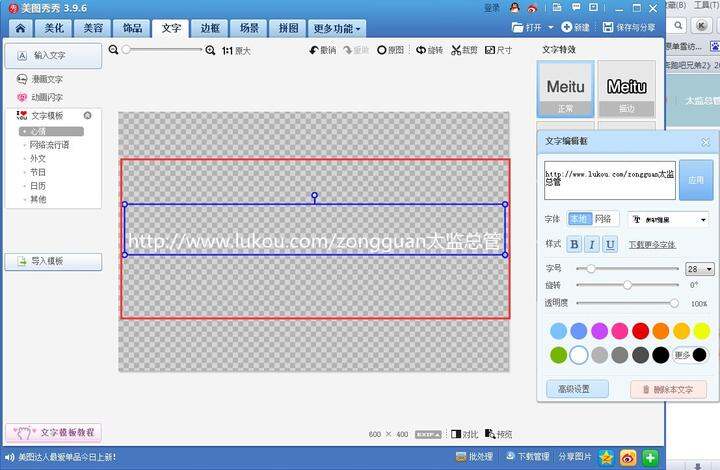
Task: Open the feedback chat bubble icon
Action: (x=576, y=8)
